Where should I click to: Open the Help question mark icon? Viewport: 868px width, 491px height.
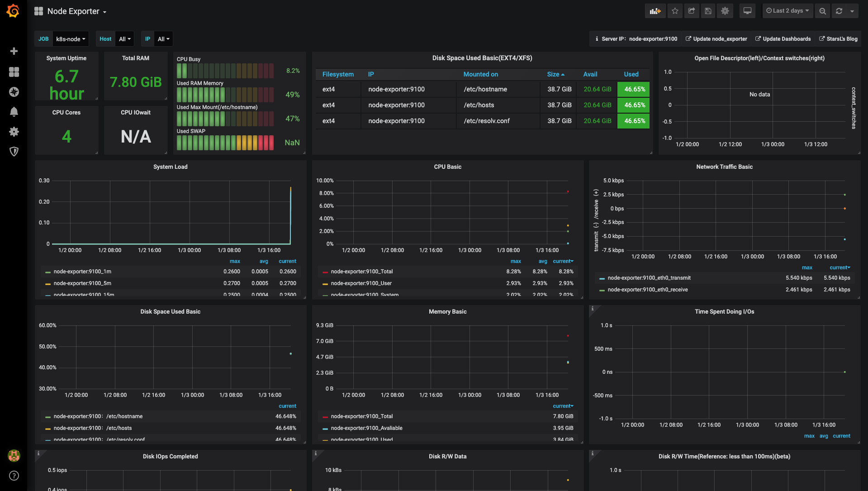(14, 476)
